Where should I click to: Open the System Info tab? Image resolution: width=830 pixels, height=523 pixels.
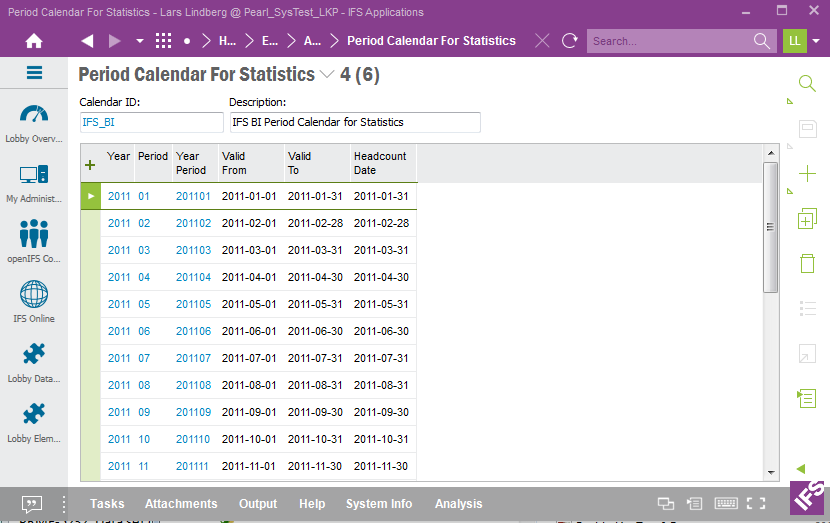point(379,504)
